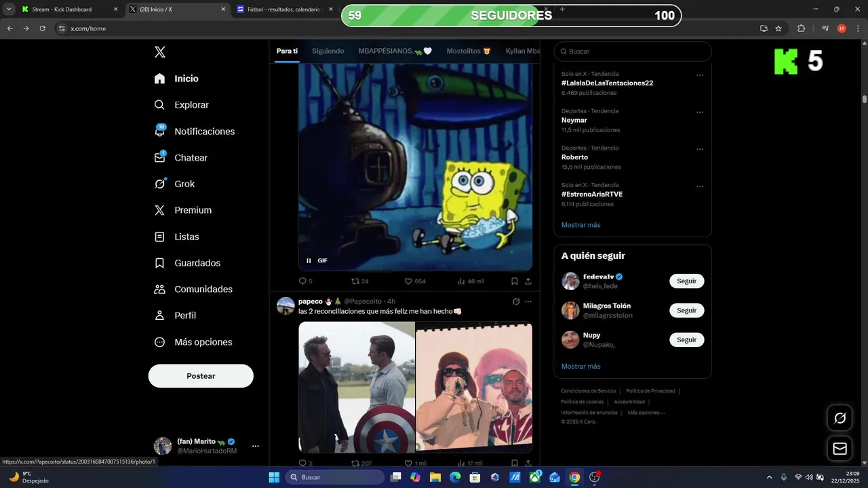
Task: Open Windows Start menu
Action: 274,477
